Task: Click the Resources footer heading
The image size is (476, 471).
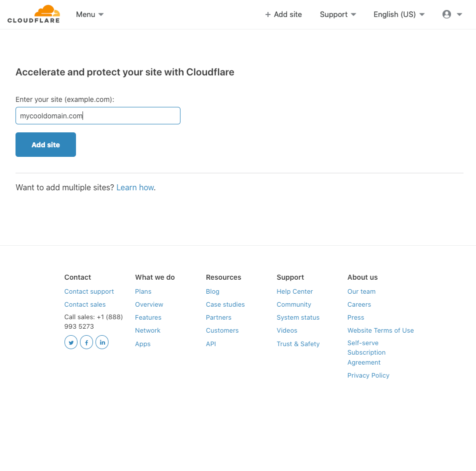Action: (x=223, y=277)
